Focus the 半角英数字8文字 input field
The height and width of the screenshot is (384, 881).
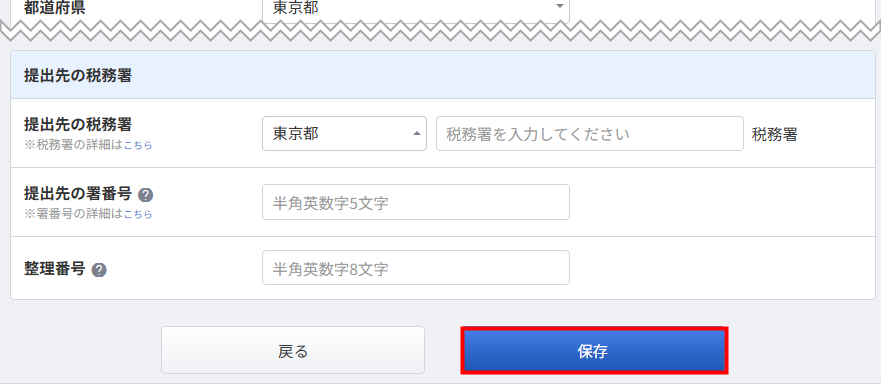(x=416, y=268)
